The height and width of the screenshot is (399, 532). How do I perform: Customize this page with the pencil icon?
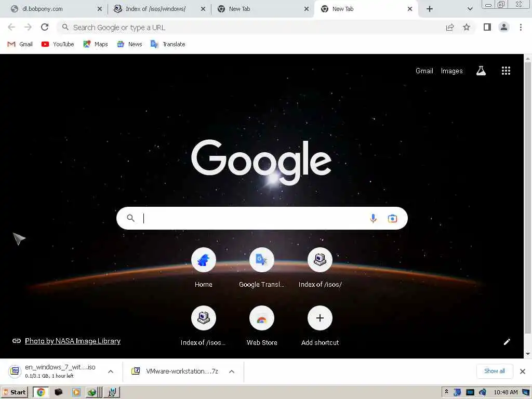click(x=507, y=342)
